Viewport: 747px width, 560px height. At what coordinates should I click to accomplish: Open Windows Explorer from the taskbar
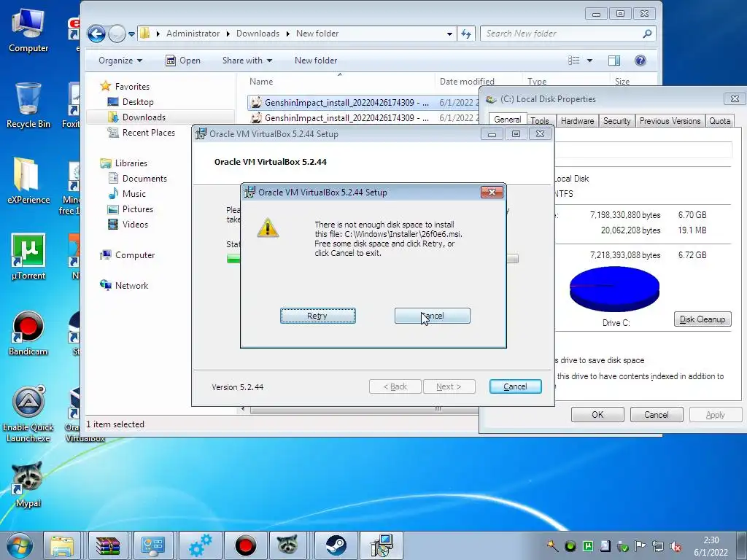[62, 545]
